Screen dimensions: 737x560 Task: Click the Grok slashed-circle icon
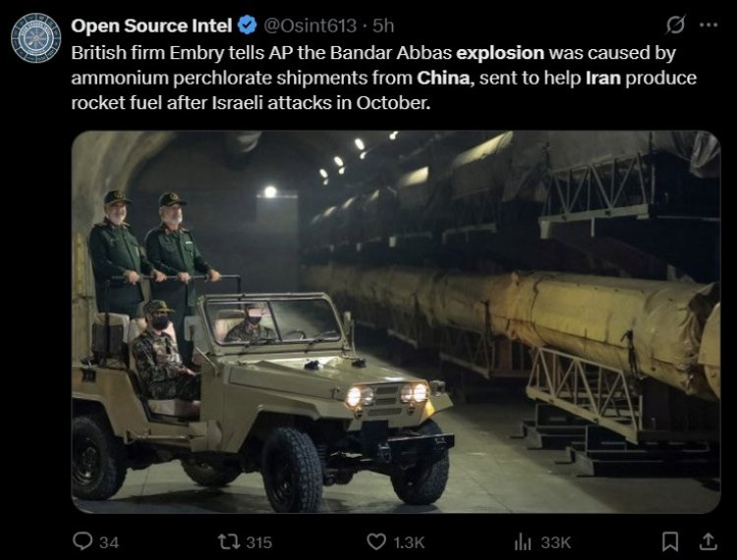675,25
